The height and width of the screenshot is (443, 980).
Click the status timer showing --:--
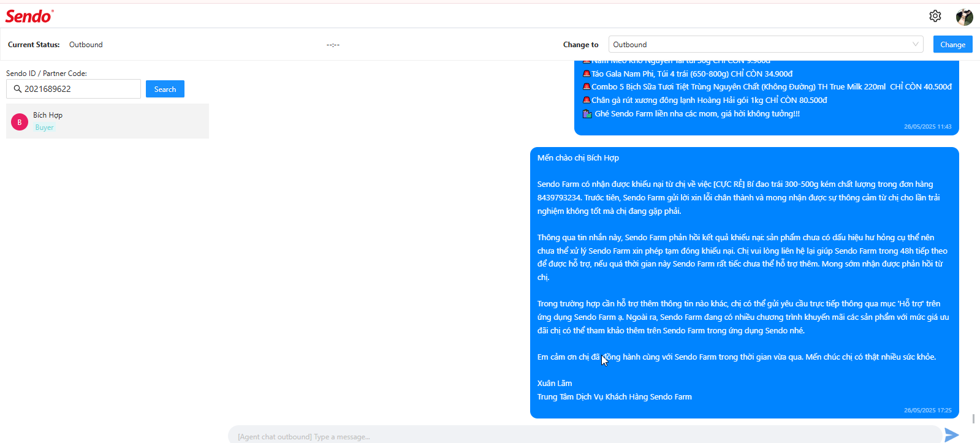(x=333, y=45)
